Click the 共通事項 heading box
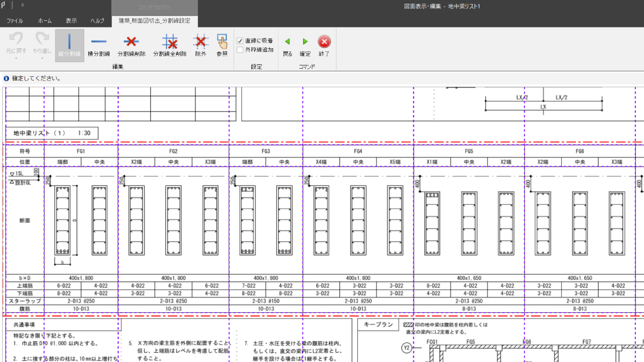The height and width of the screenshot is (362, 644). (x=63, y=324)
